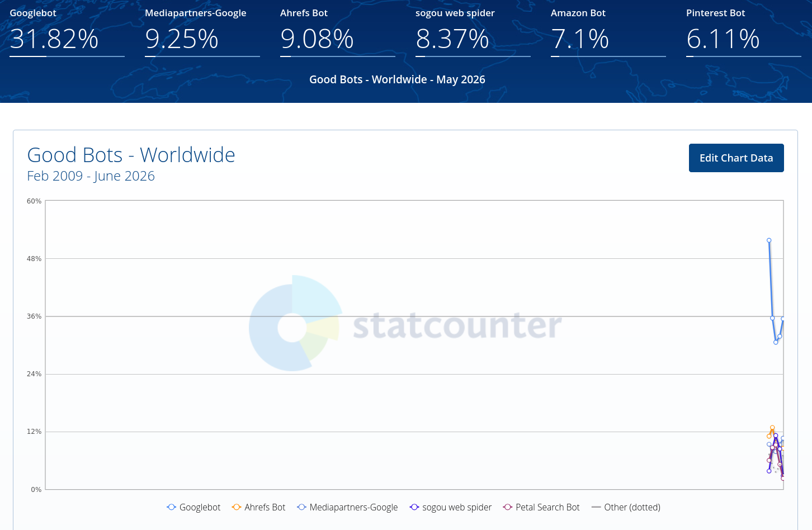Click the Ahrefs Bot header label
The image size is (812, 530).
[304, 13]
